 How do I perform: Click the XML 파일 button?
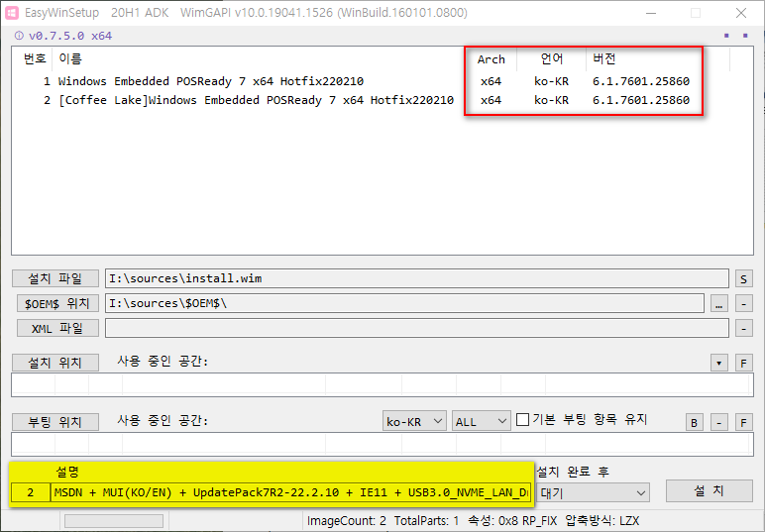(57, 328)
